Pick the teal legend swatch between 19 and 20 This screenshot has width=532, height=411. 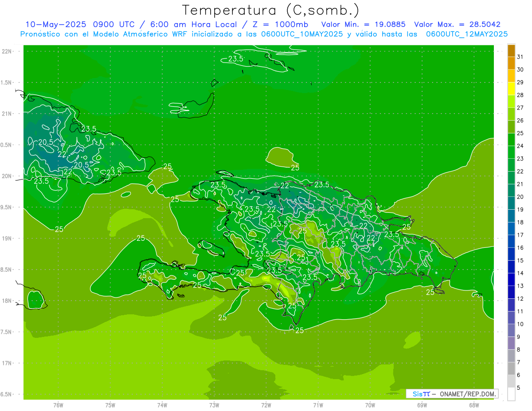(x=511, y=204)
